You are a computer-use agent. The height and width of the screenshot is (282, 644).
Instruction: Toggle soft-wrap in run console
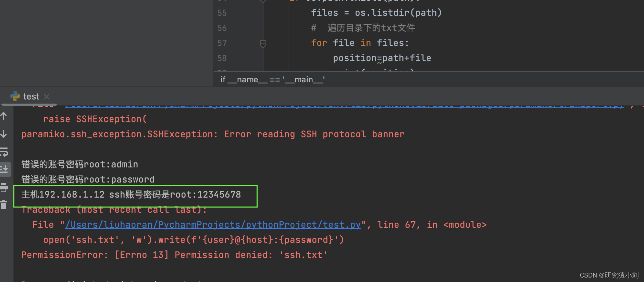point(4,152)
